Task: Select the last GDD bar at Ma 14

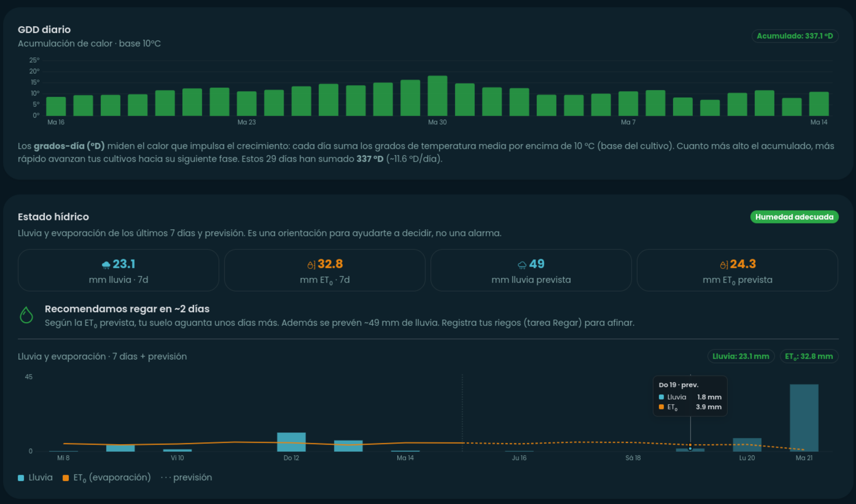Action: 818,104
